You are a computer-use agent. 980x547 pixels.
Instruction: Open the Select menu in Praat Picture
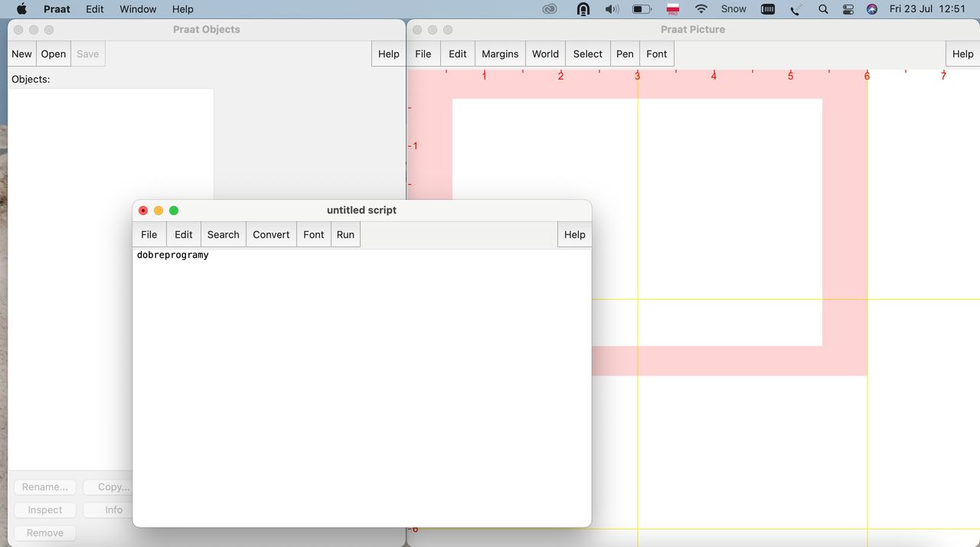point(588,54)
